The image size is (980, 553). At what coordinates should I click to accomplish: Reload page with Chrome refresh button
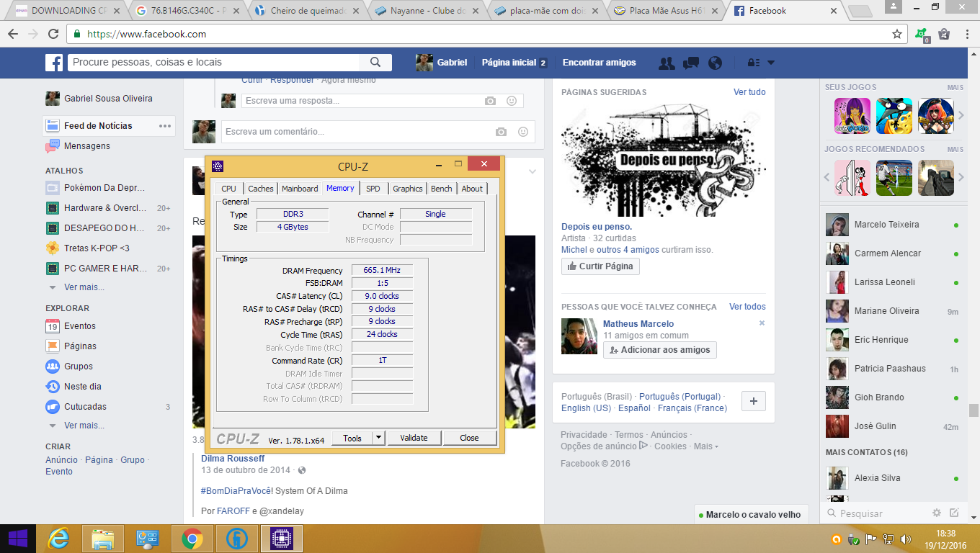pyautogui.click(x=53, y=34)
